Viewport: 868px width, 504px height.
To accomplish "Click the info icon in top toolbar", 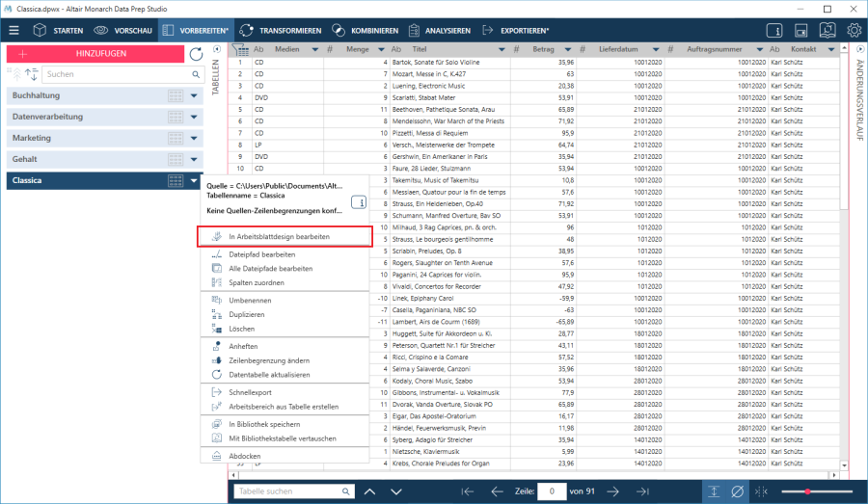I will pos(774,30).
